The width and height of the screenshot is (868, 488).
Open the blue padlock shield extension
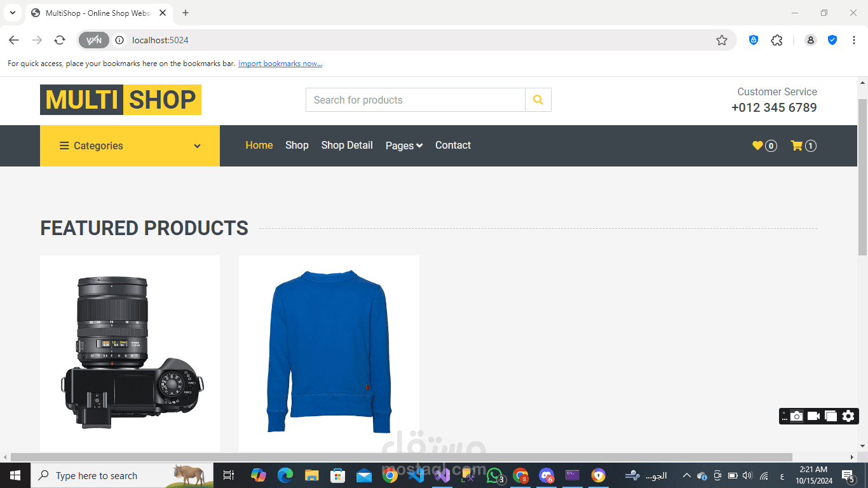pos(754,40)
